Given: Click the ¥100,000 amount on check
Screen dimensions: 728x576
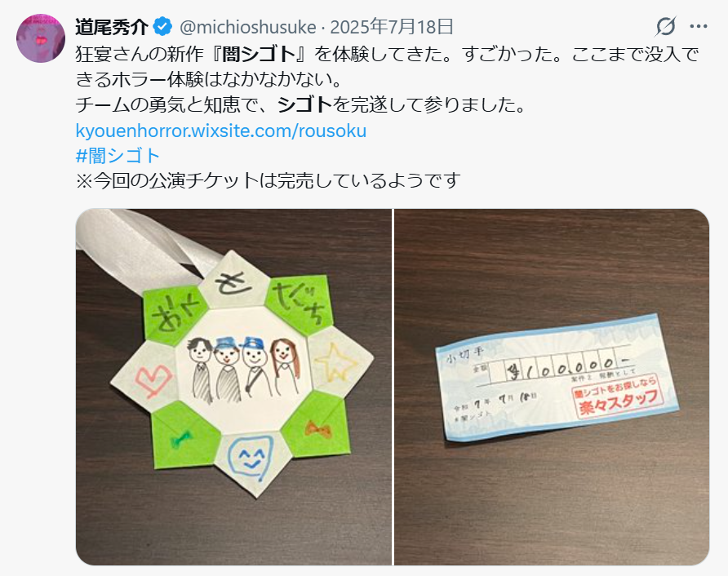Looking at the screenshot, I should 567,366.
